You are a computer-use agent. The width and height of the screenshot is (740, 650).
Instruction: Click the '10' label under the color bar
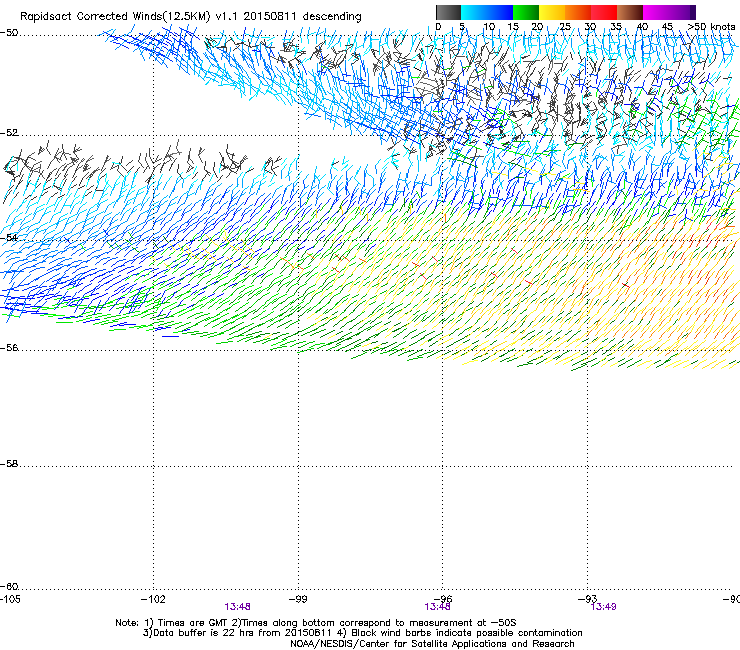(489, 27)
